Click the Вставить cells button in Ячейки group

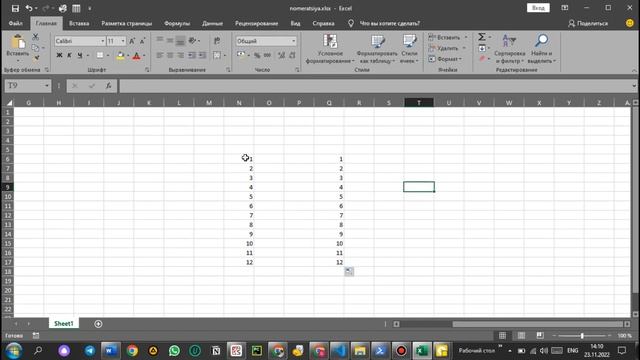[448, 37]
